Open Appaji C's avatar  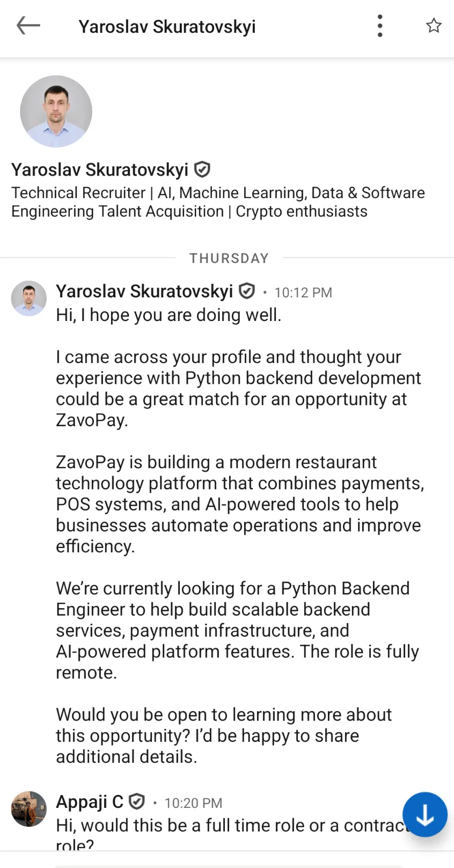tap(29, 808)
